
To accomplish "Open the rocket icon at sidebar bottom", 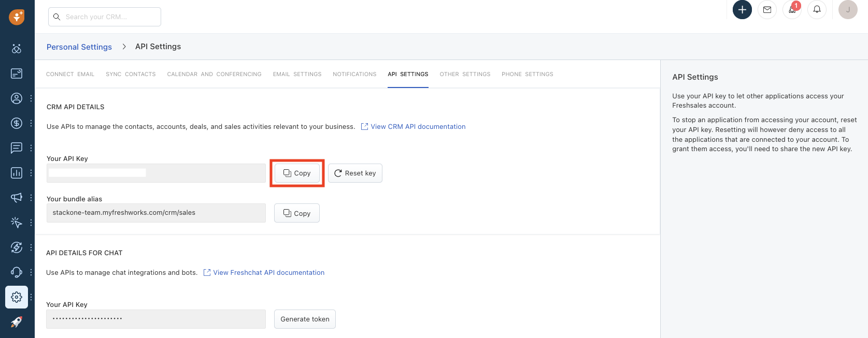I will tap(17, 322).
